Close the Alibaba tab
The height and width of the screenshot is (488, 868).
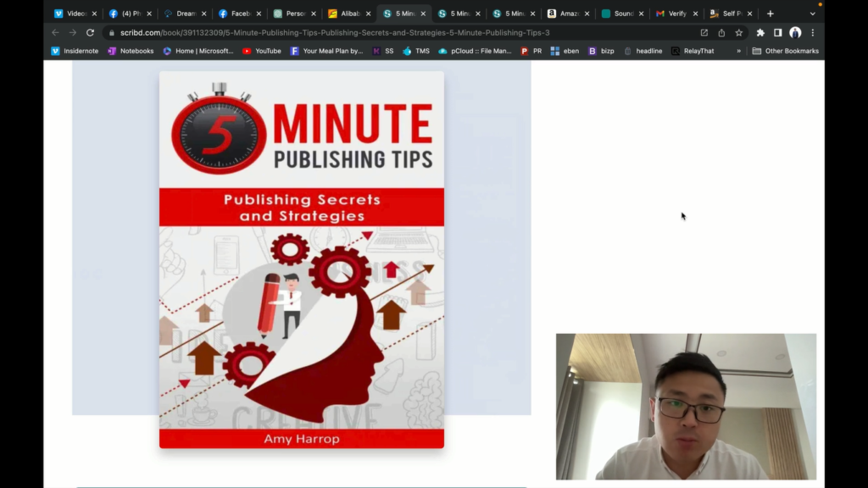pos(368,14)
